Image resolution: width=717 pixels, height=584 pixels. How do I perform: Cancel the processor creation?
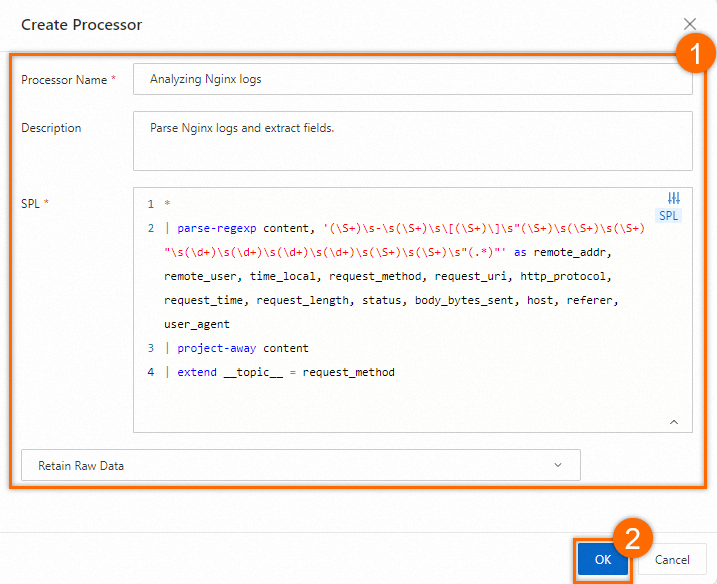(x=672, y=559)
